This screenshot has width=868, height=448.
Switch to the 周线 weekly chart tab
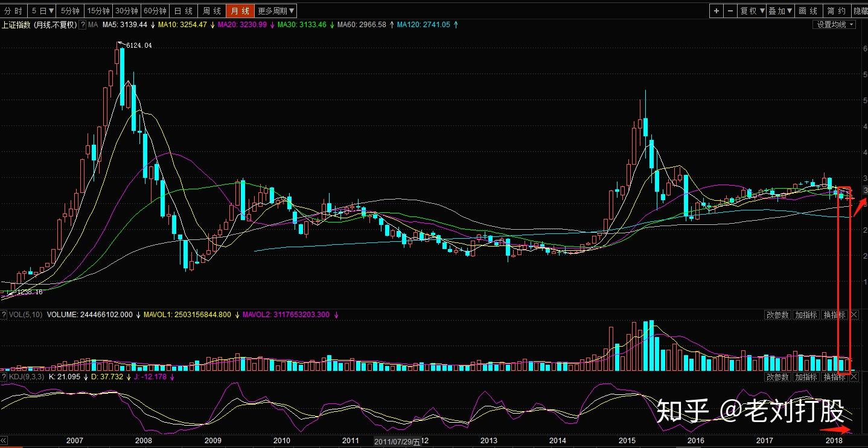[x=211, y=11]
